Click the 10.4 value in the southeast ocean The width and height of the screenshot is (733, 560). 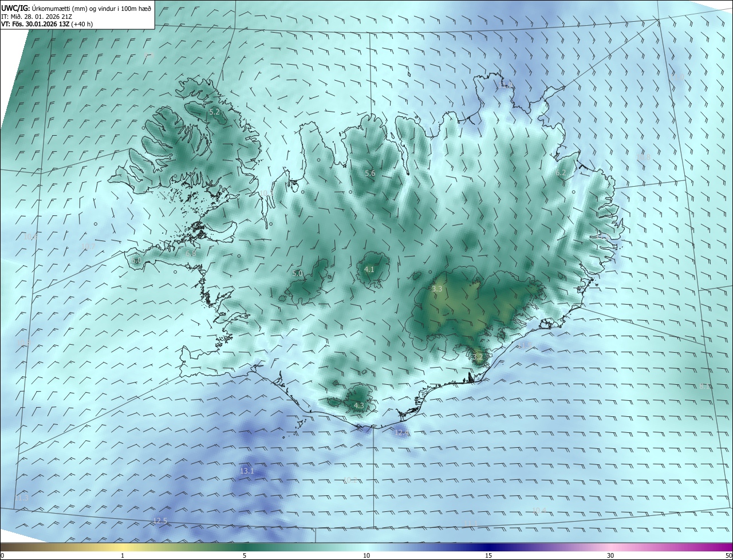pos(539,510)
